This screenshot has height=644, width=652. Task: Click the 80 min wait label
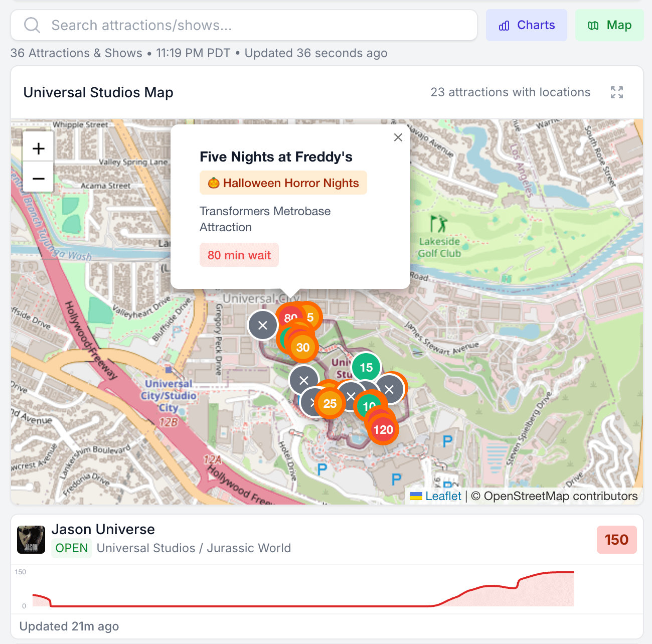pos(239,255)
